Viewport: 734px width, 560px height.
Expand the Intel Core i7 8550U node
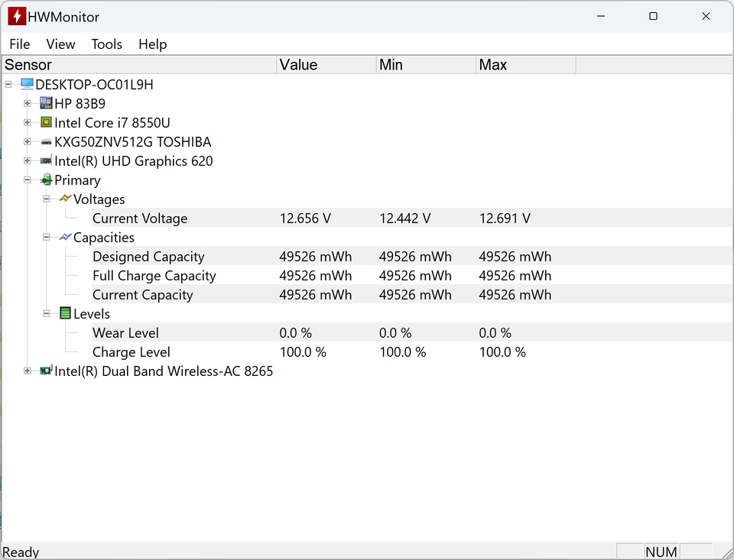coord(28,122)
